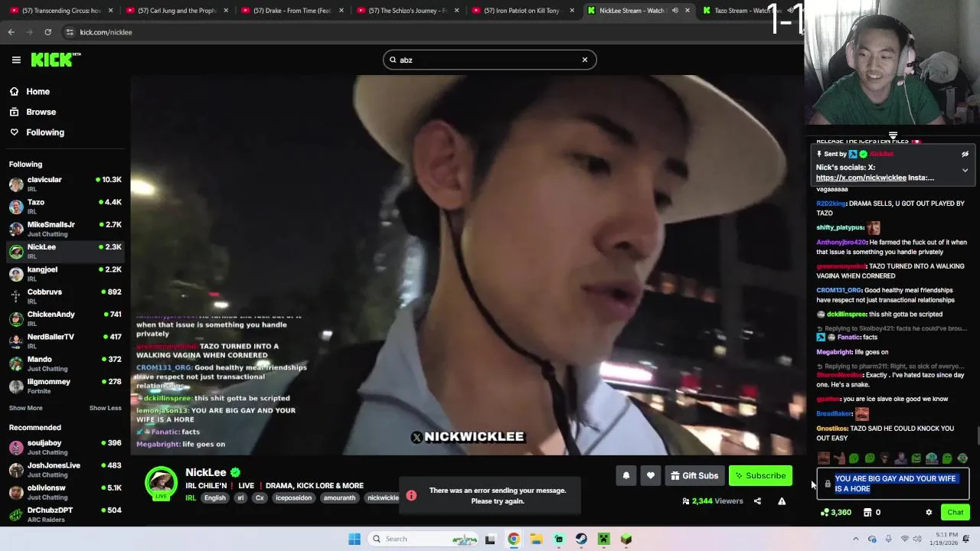
Task: Click the lock icon in chat input
Action: (x=827, y=484)
